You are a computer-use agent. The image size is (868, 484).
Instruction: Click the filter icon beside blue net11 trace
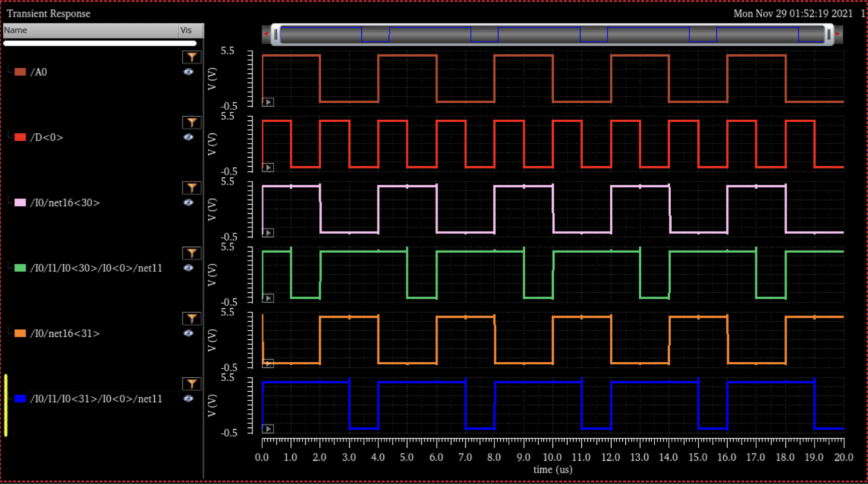(x=191, y=384)
